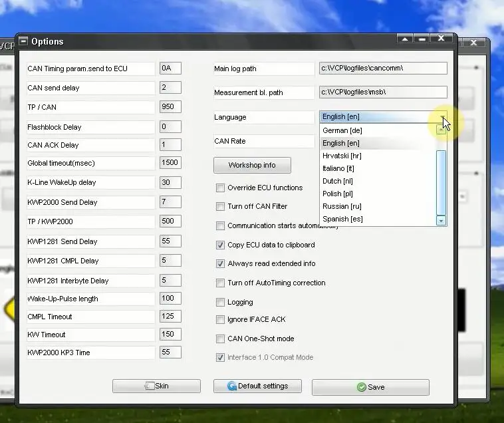Image resolution: width=504 pixels, height=423 pixels.
Task: Click the language list scroll down arrow
Action: pyautogui.click(x=441, y=221)
